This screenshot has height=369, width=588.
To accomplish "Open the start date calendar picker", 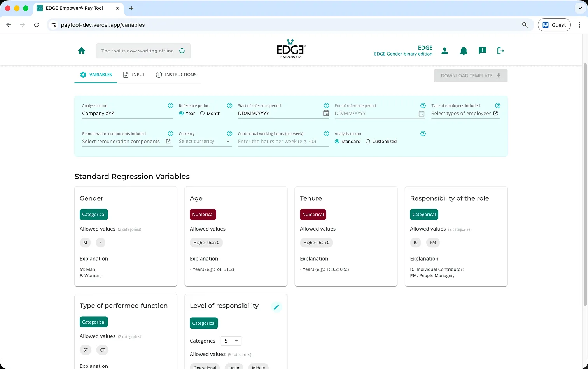I will 326,113.
